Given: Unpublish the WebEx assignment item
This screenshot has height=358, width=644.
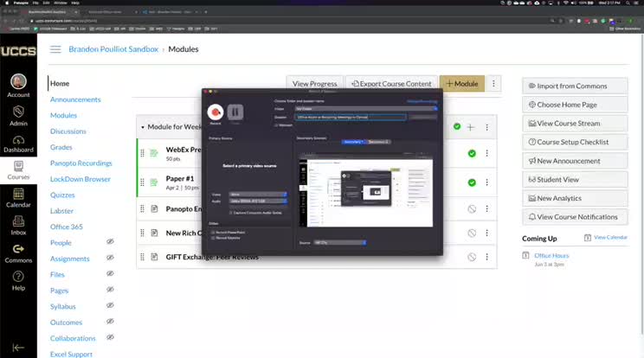Looking at the screenshot, I should click(x=472, y=153).
